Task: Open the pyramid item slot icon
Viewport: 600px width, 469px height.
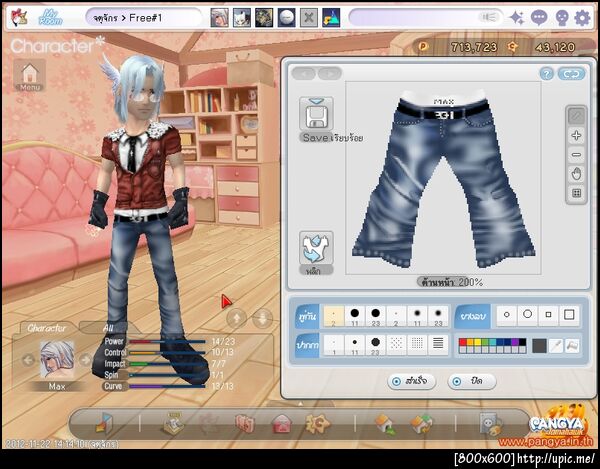Action: [x=331, y=18]
